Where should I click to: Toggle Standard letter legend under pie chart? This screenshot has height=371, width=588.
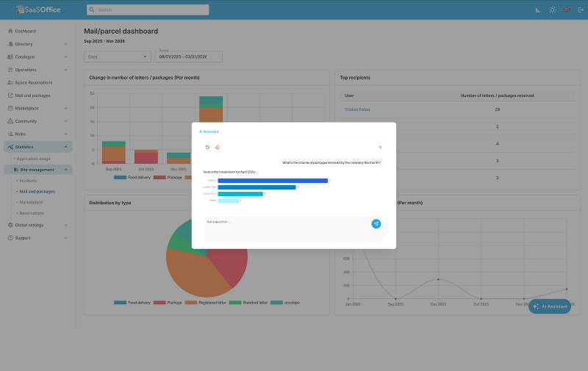tap(248, 303)
